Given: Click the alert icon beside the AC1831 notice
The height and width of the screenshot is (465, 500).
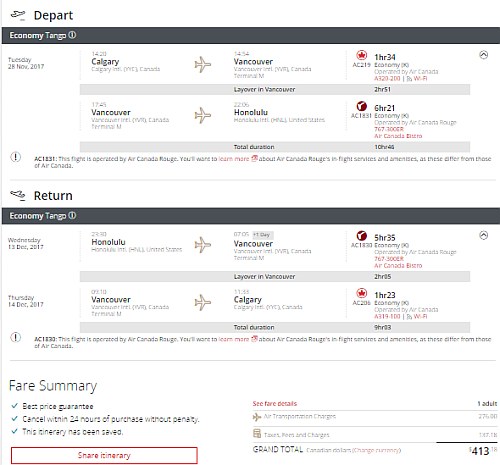Looking at the screenshot, I should [x=16, y=157].
